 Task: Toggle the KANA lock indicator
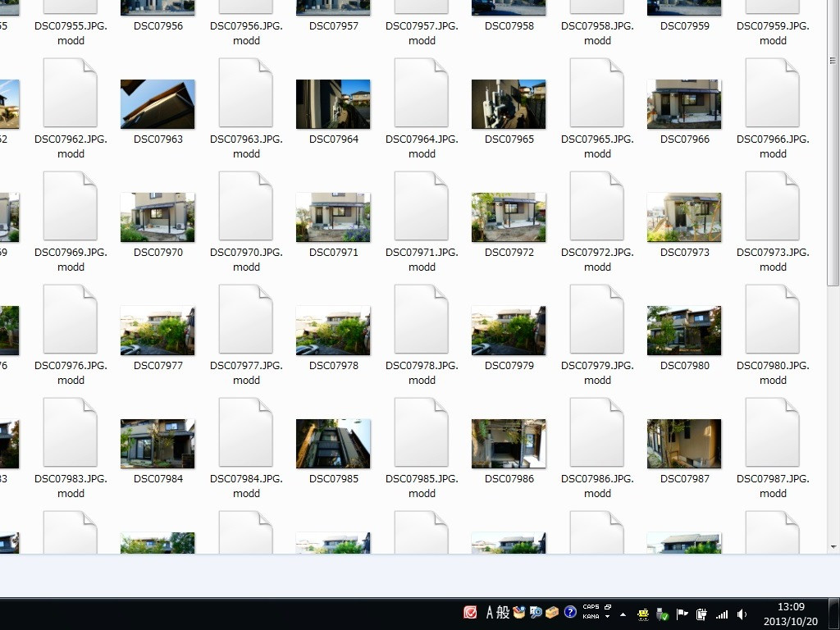pos(591,617)
